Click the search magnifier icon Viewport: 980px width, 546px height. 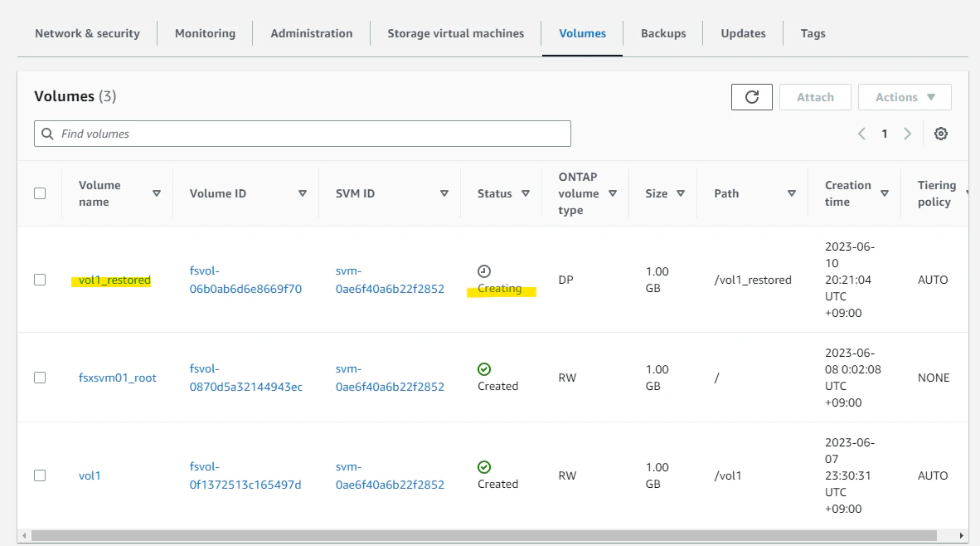[x=47, y=134]
